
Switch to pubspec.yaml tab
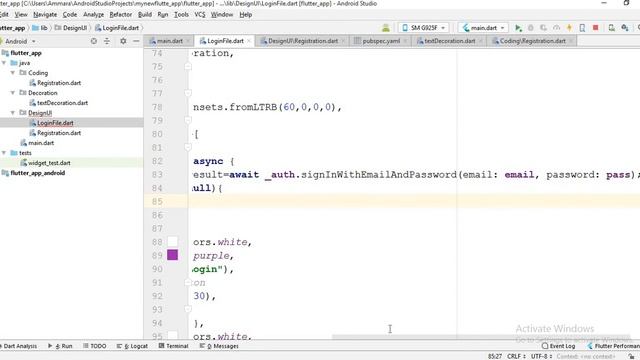pyautogui.click(x=381, y=41)
